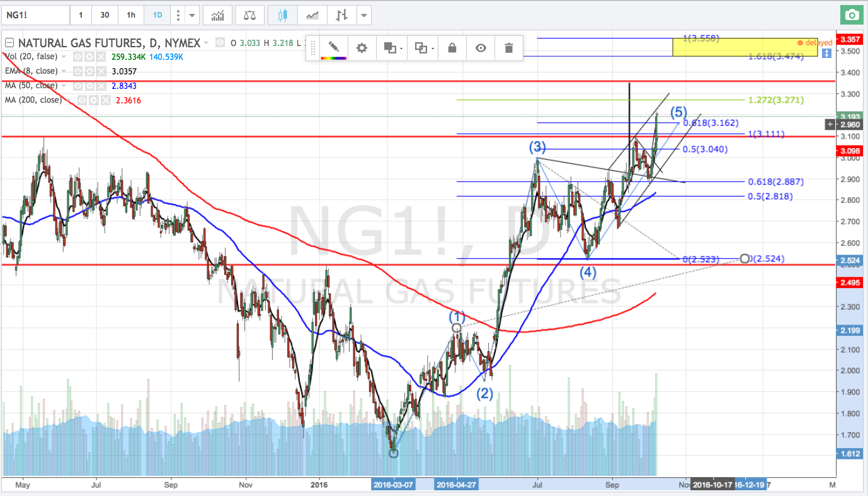Delete the drawing with trash icon
This screenshot has width=868, height=496.
coord(509,48)
